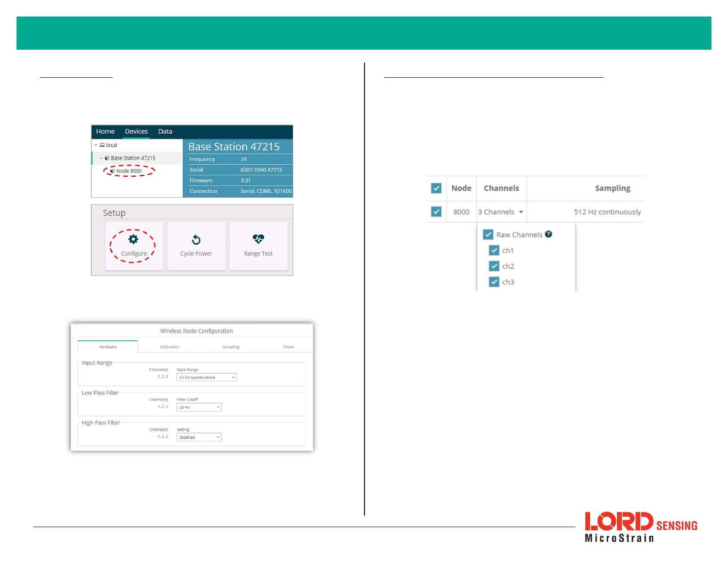The width and height of the screenshot is (728, 563).
Task: Select the local tree row
Action: pyautogui.click(x=137, y=145)
